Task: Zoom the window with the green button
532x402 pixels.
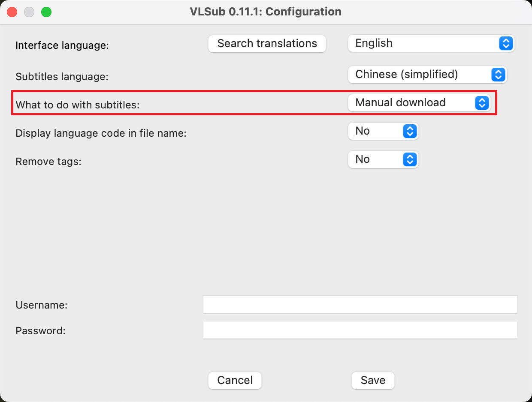Action: 46,12
